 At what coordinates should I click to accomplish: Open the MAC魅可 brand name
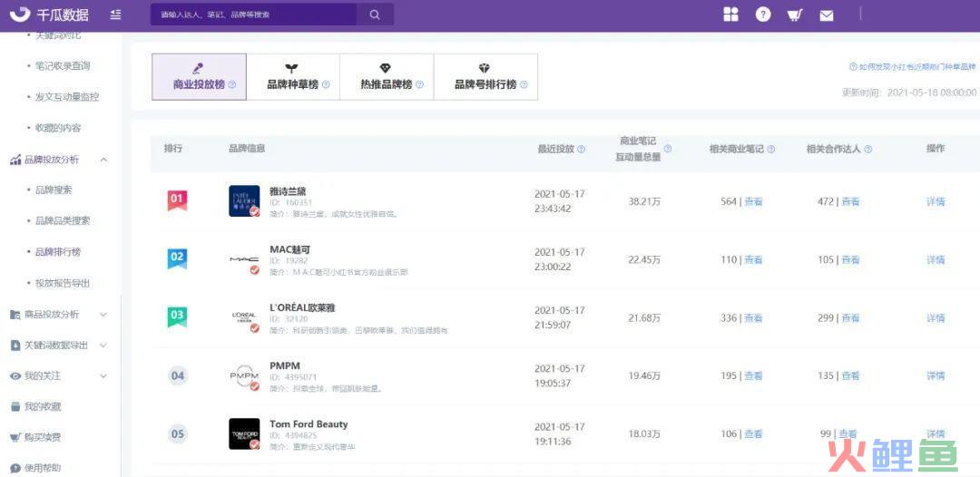[x=290, y=249]
